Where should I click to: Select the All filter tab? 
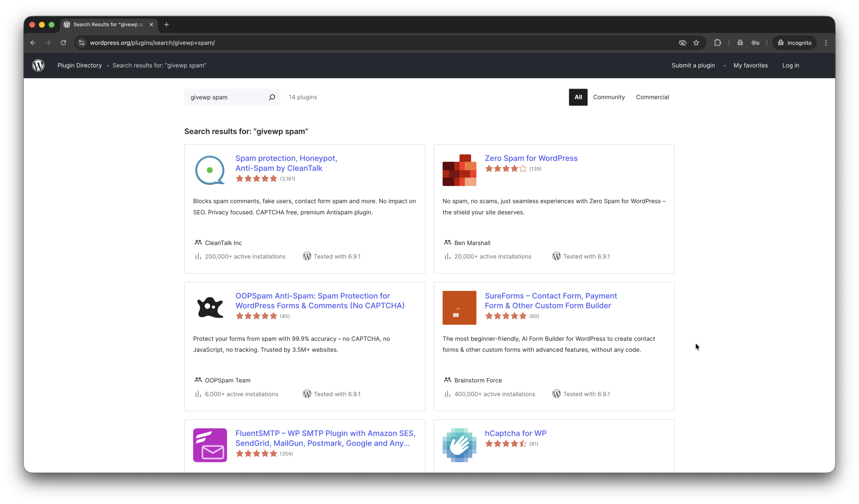[578, 97]
